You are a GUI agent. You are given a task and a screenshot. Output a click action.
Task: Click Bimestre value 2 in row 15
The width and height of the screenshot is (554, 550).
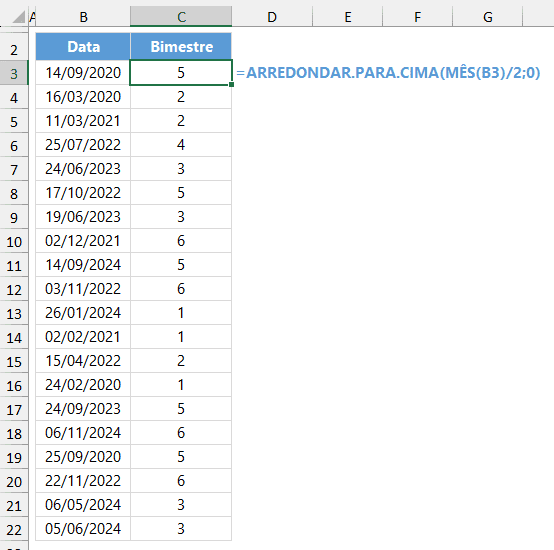tap(181, 361)
